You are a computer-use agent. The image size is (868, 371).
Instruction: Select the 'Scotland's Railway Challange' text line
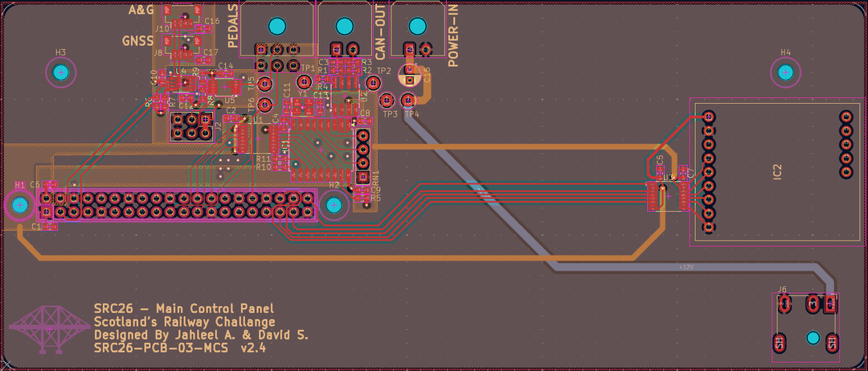(x=184, y=322)
